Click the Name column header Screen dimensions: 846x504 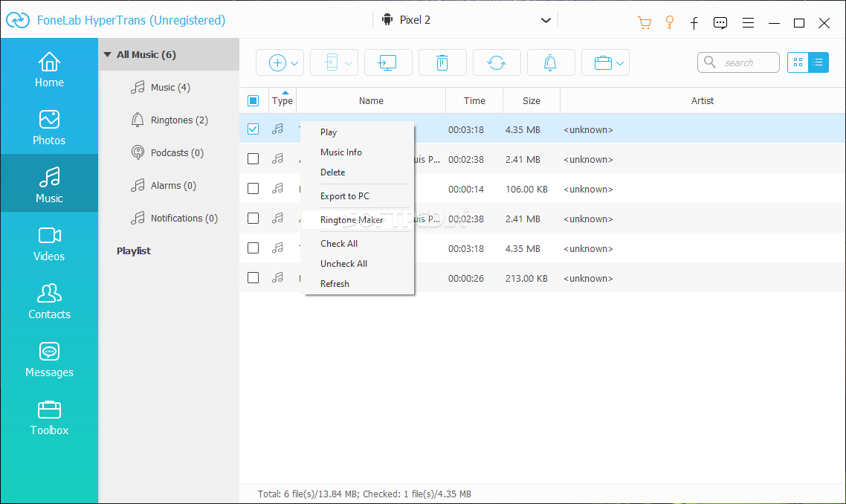tap(371, 100)
